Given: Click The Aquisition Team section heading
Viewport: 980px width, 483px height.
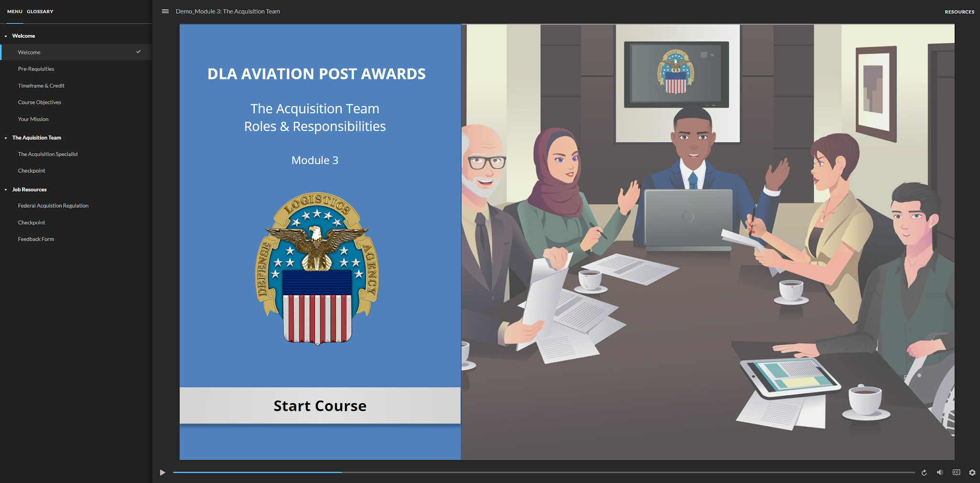Looking at the screenshot, I should click(37, 138).
